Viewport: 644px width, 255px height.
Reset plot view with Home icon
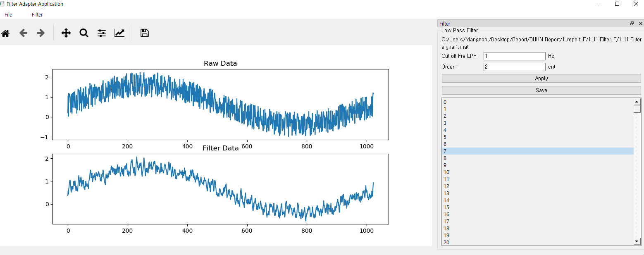tap(5, 33)
